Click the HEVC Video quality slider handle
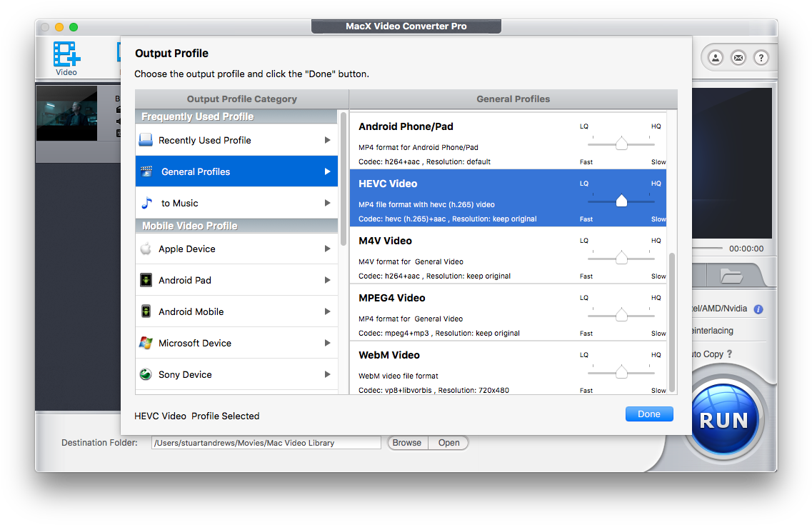Image resolution: width=812 pixels, height=525 pixels. click(621, 201)
